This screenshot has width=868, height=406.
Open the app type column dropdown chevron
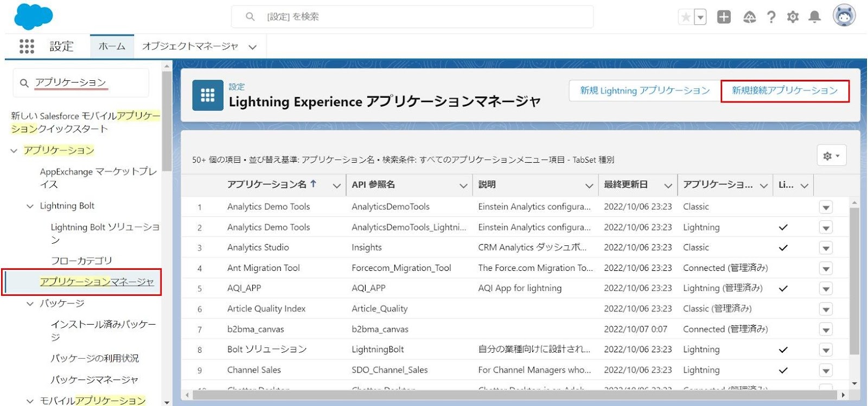point(764,186)
